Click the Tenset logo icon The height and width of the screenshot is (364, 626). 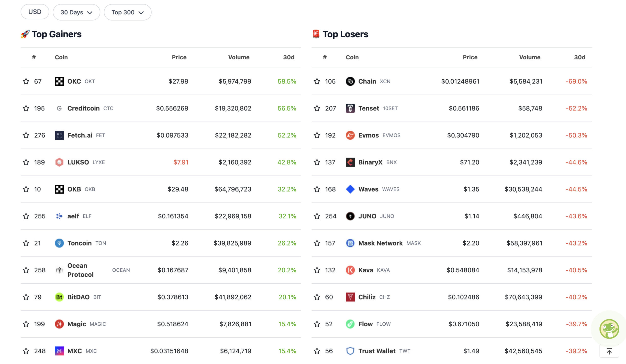pos(350,108)
